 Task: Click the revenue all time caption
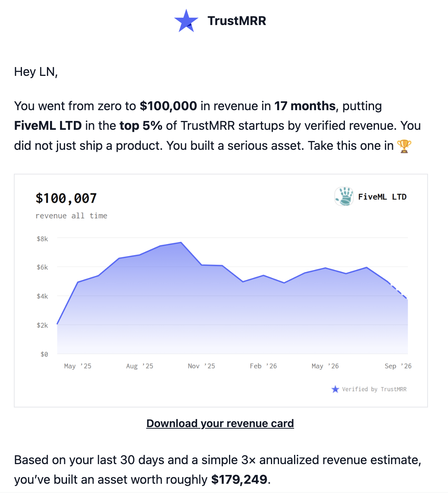pyautogui.click(x=71, y=216)
